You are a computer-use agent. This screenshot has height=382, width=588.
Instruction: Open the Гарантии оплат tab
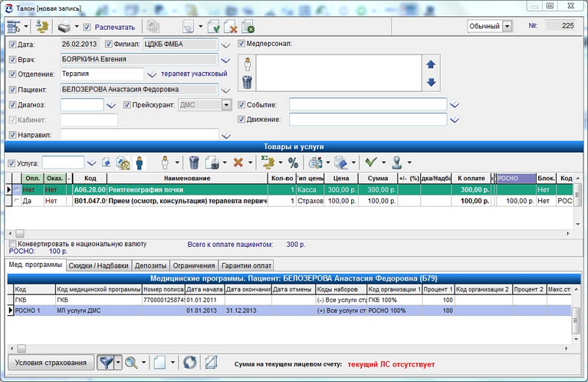point(246,265)
